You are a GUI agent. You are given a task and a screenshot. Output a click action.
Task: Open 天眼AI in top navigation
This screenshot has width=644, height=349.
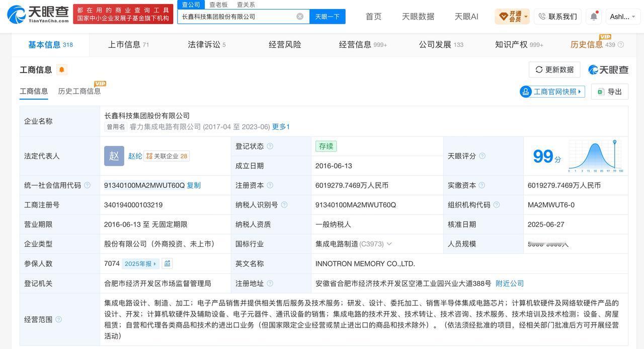[x=466, y=17]
